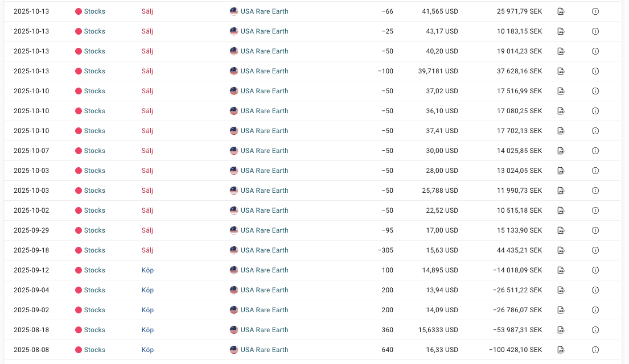Open PDF document for 2025-09-18 sale
The image size is (629, 364).
[561, 250]
